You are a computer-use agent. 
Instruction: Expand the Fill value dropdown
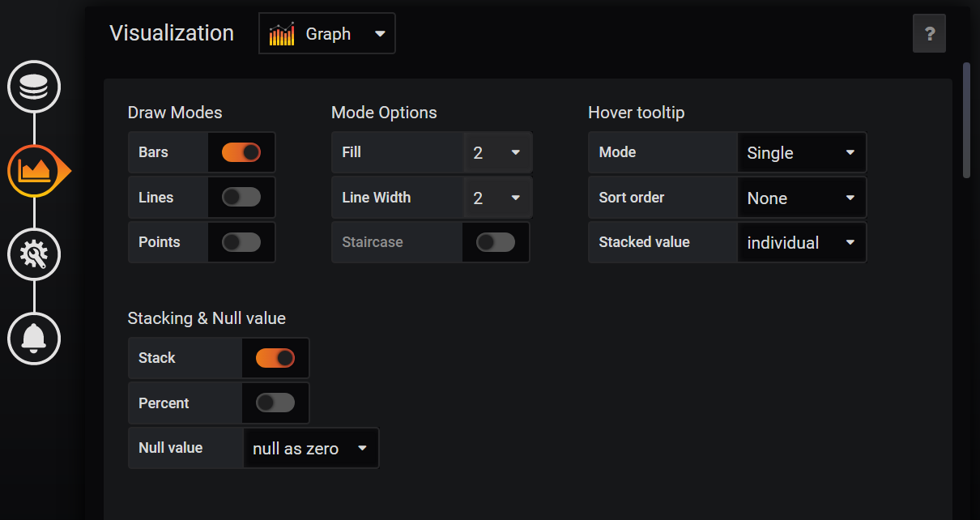tap(496, 152)
